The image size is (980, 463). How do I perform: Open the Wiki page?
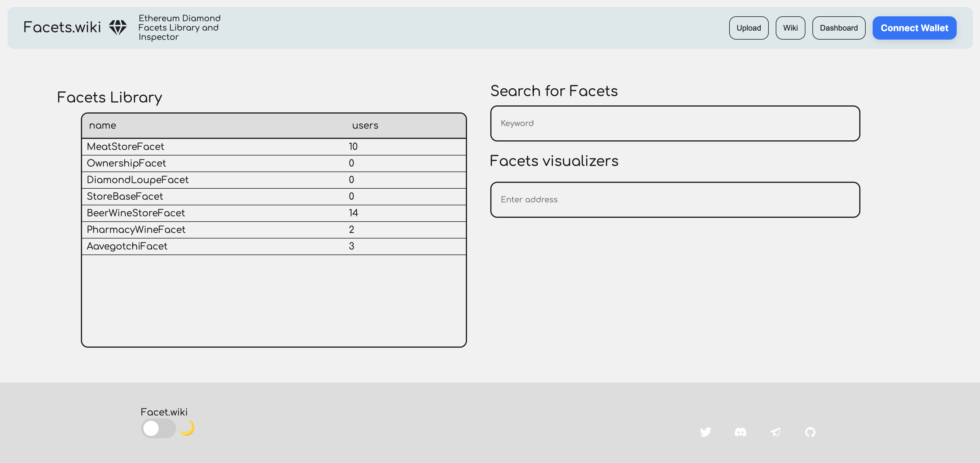(790, 28)
